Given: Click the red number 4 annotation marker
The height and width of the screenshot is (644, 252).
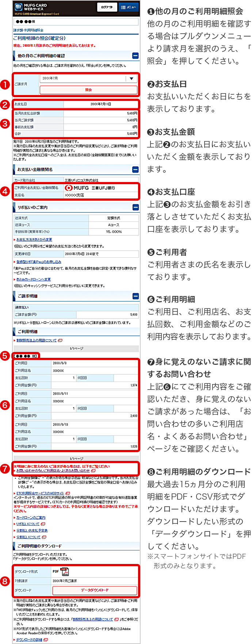Looking at the screenshot, I should (x=5, y=191).
